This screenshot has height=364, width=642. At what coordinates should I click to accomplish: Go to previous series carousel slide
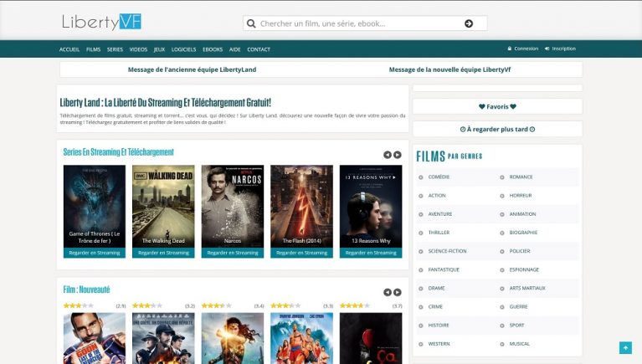(388, 155)
